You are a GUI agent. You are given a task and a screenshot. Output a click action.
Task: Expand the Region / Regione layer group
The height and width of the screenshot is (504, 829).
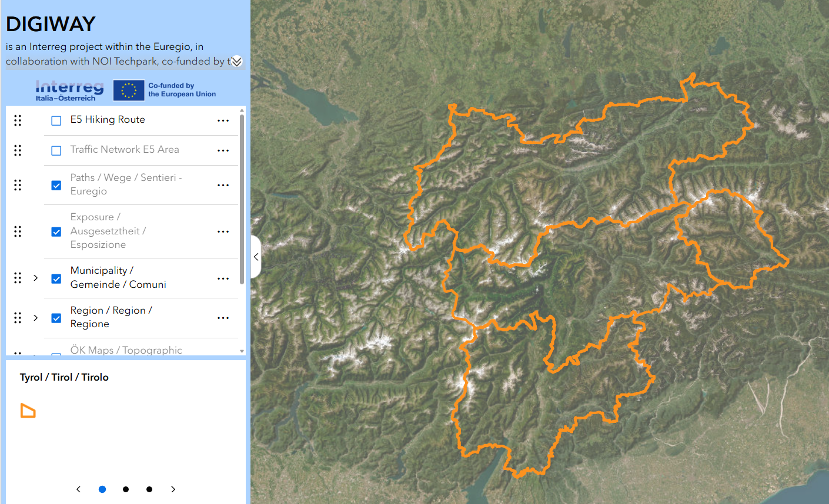tap(36, 318)
